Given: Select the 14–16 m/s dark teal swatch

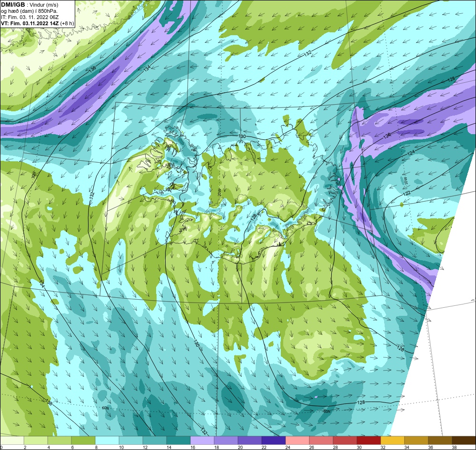Looking at the screenshot, I should tap(178, 440).
